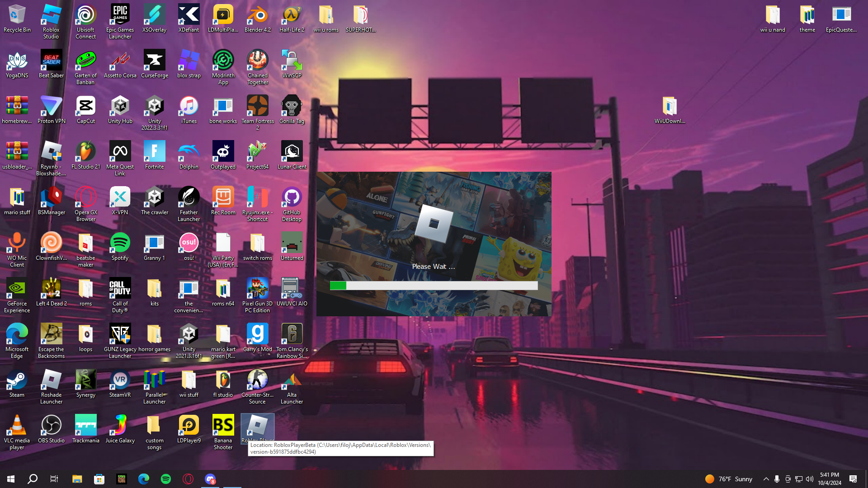Select the WiiUDownl... folder icon
Screen dimensions: 868x488
click(x=670, y=110)
